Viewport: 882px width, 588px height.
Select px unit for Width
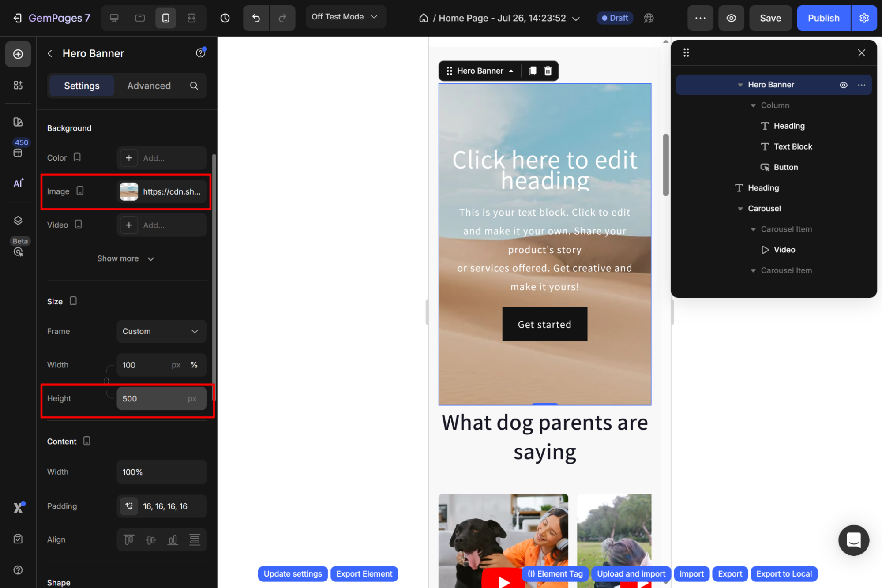click(176, 365)
